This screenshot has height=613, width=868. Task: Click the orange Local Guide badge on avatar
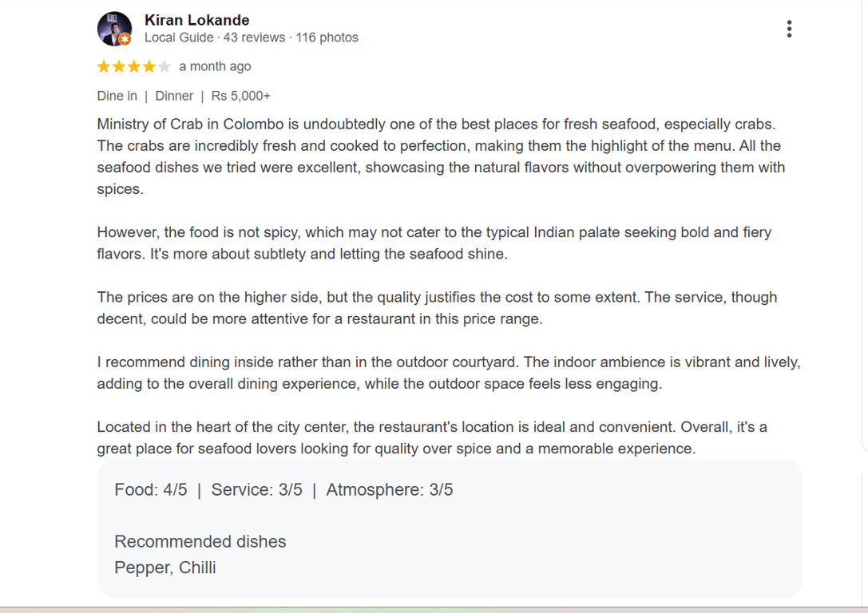[x=125, y=39]
